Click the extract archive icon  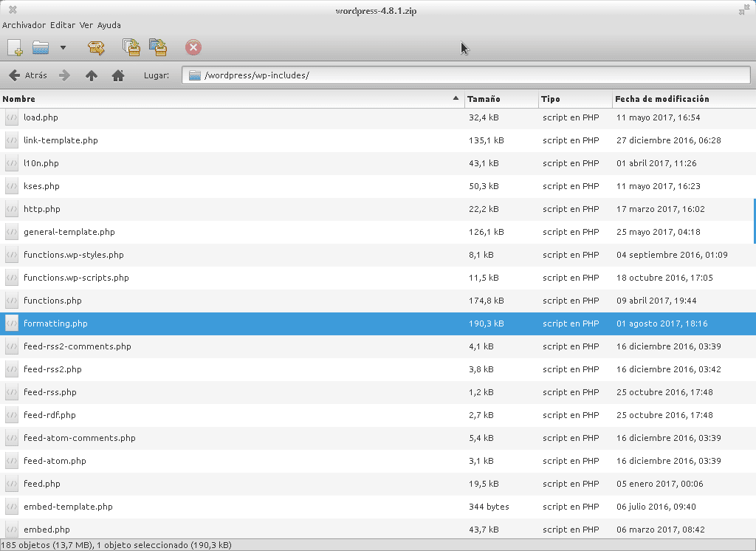(96, 48)
